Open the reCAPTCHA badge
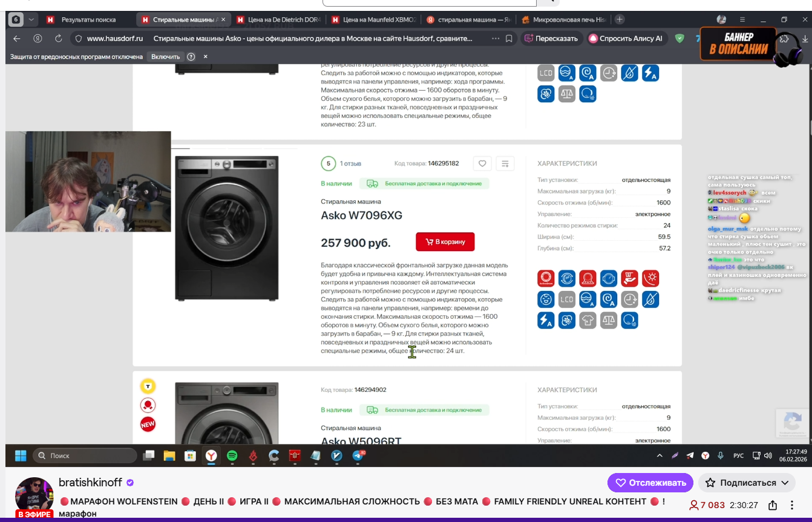The height and width of the screenshot is (522, 812). pos(793,422)
